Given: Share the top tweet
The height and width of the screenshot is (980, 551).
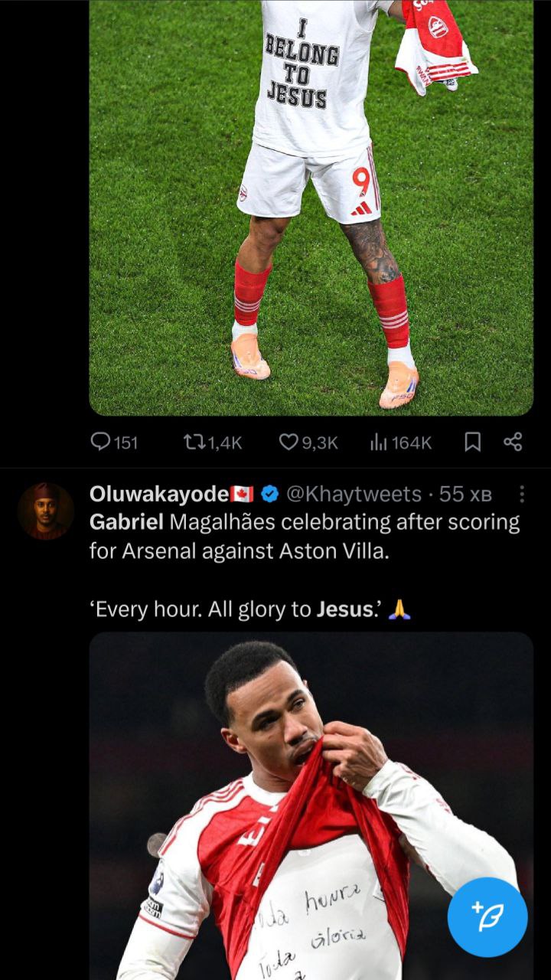Looking at the screenshot, I should tap(513, 442).
